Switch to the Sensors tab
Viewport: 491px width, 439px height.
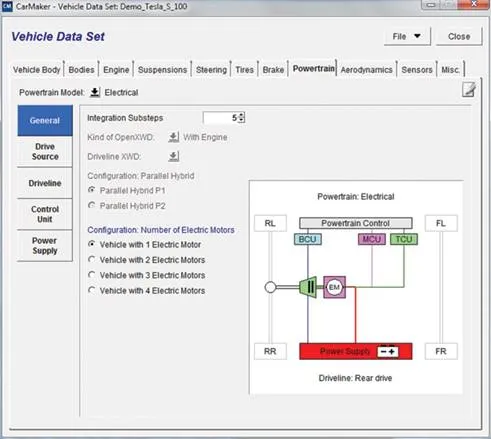click(417, 70)
